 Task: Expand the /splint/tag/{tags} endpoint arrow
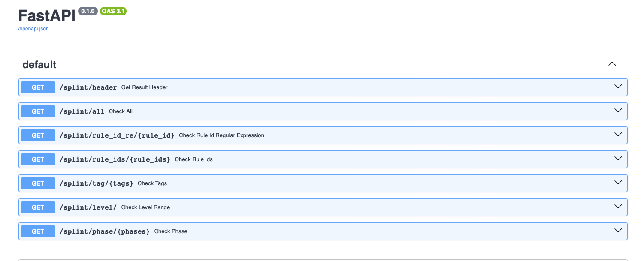coord(618,182)
